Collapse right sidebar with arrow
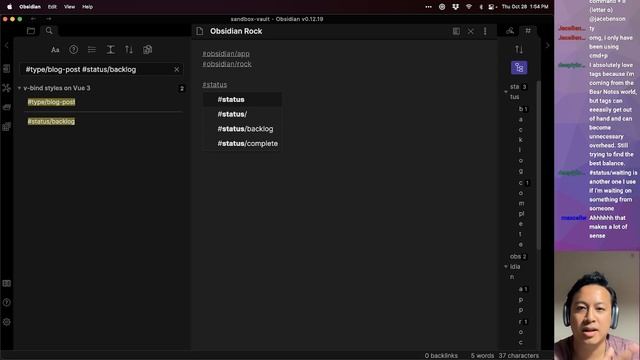 (x=547, y=45)
